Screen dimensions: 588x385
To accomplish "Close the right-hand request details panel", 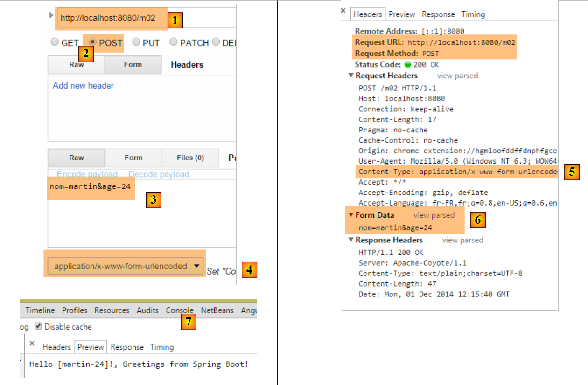I will (343, 11).
